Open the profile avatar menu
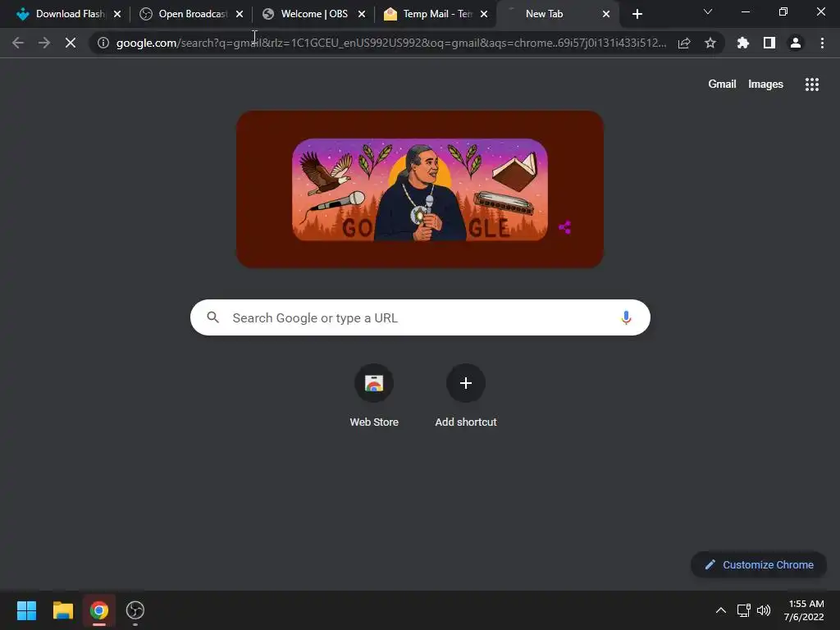Screen dimensions: 840x630 [x=796, y=43]
